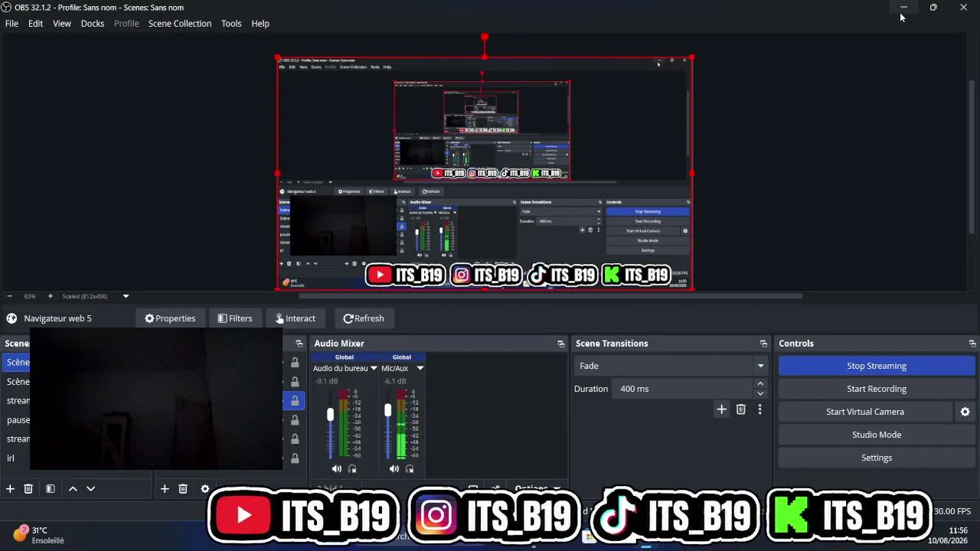The image size is (980, 551).
Task: Open the View menu
Action: (62, 24)
